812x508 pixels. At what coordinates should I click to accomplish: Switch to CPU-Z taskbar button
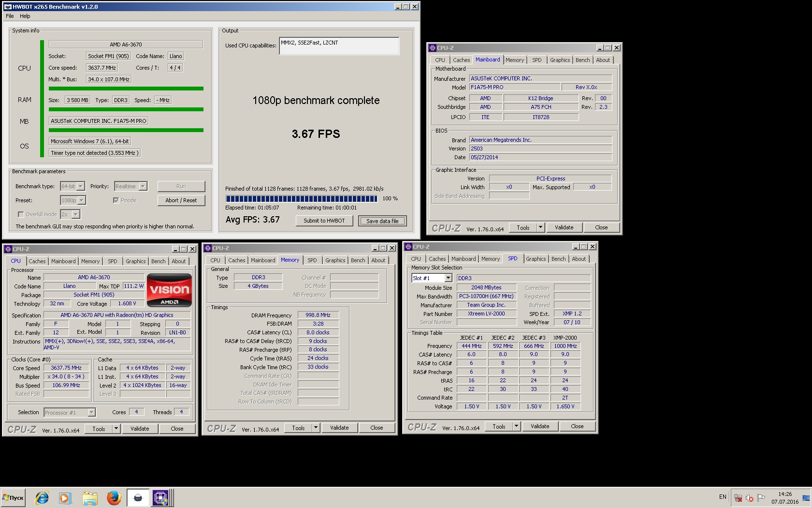161,497
